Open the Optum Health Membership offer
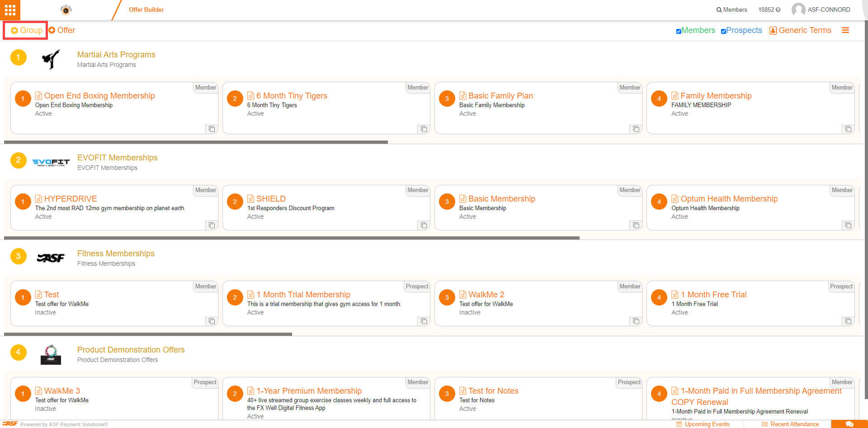 pos(729,199)
